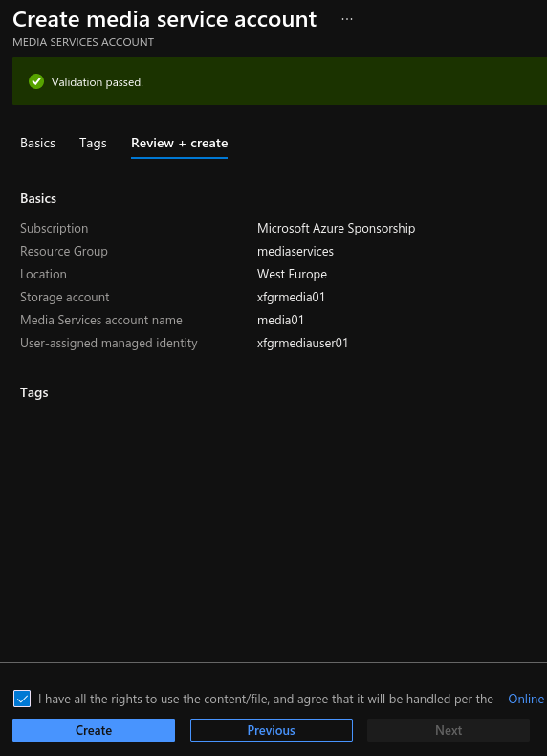Click the disabled Next button
The image size is (547, 756).
[449, 730]
